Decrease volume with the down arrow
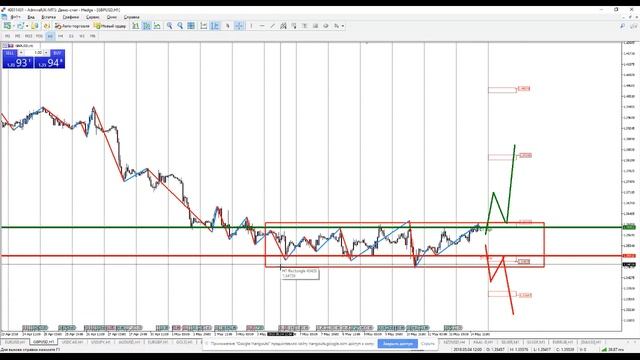640x360 pixels. point(21,53)
